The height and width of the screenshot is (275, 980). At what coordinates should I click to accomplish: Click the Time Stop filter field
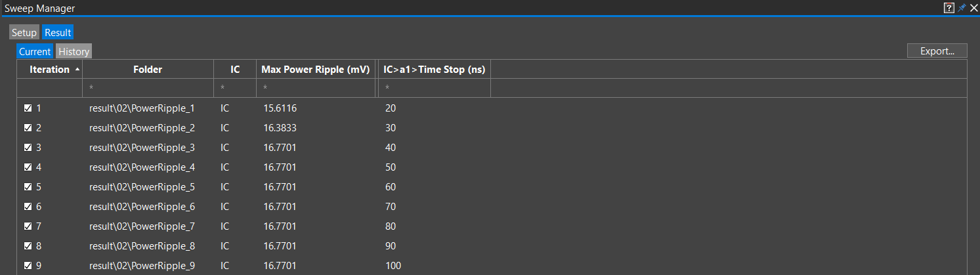[x=435, y=87]
